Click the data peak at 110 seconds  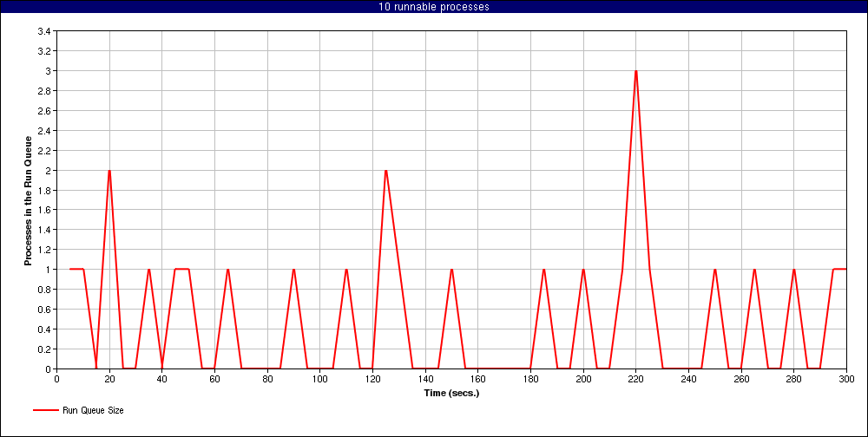346,270
